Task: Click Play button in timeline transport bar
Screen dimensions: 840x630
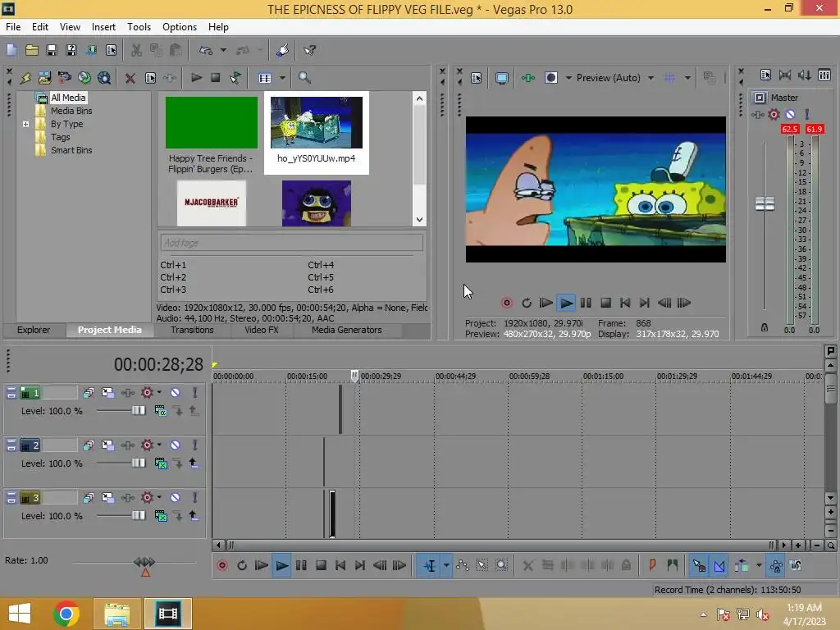Action: pyautogui.click(x=281, y=565)
